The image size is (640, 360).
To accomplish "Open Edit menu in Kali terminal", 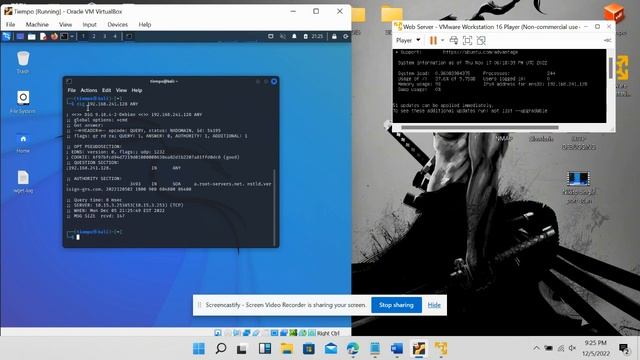I will click(107, 90).
